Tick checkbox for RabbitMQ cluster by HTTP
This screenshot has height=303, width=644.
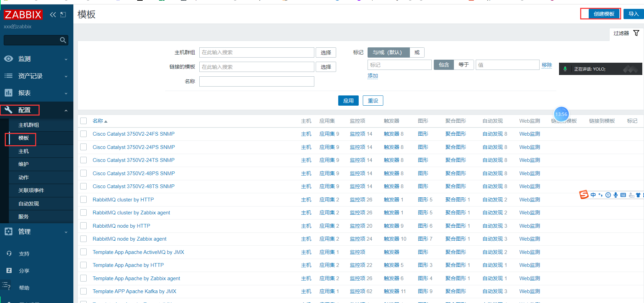(x=84, y=200)
